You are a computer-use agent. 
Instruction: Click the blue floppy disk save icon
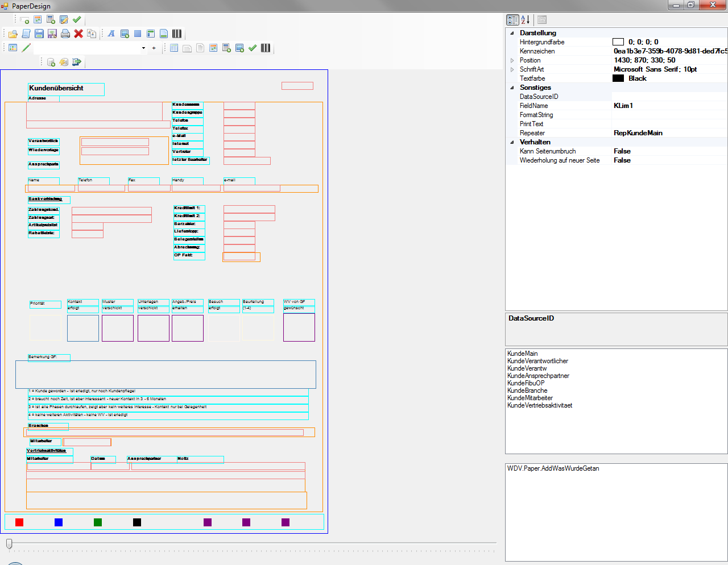(39, 34)
